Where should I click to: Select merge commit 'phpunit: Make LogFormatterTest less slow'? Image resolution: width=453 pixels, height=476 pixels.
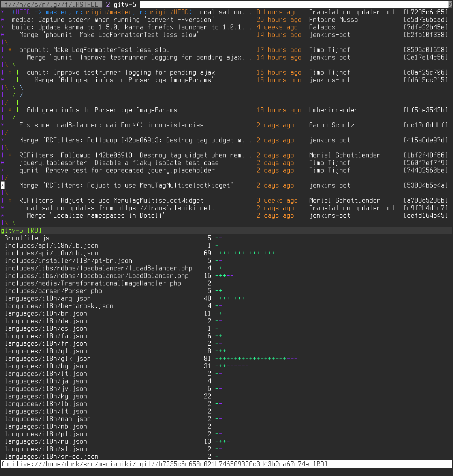coord(109,35)
